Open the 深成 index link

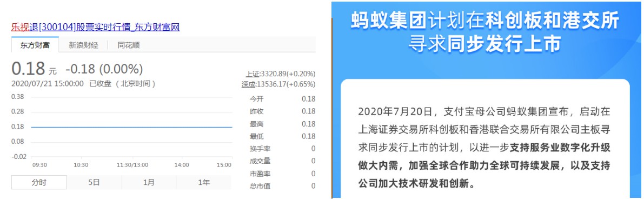[249, 84]
